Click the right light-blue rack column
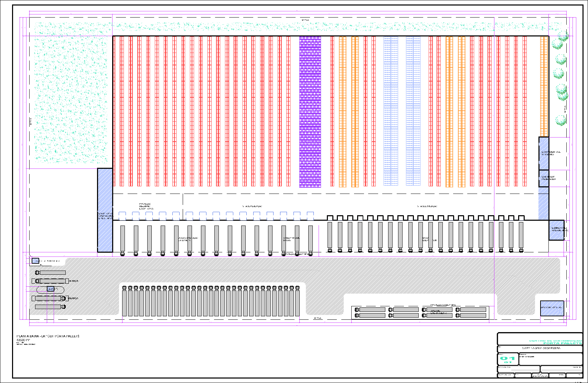This screenshot has width=588, height=383. [x=413, y=112]
